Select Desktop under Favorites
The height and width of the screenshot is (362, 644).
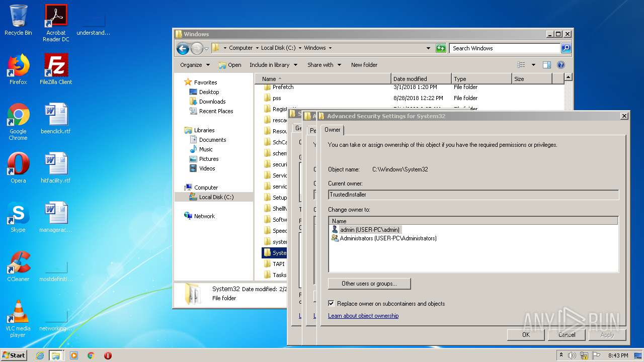tap(204, 92)
